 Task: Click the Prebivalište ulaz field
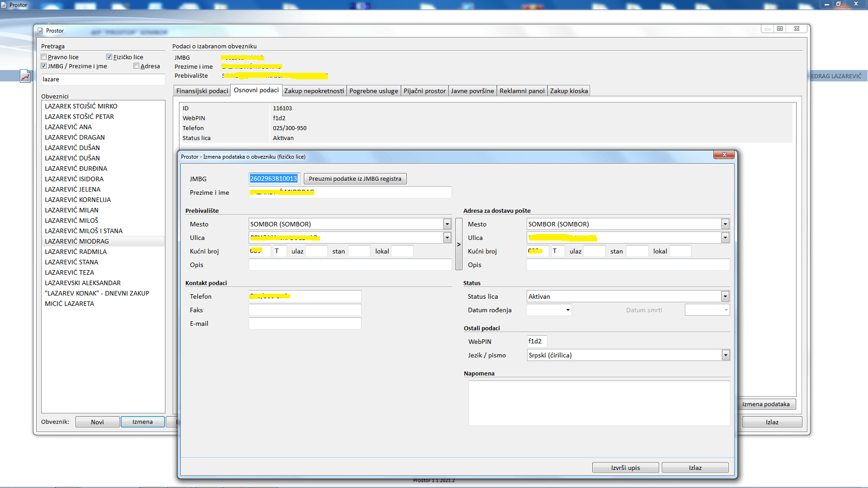click(316, 251)
